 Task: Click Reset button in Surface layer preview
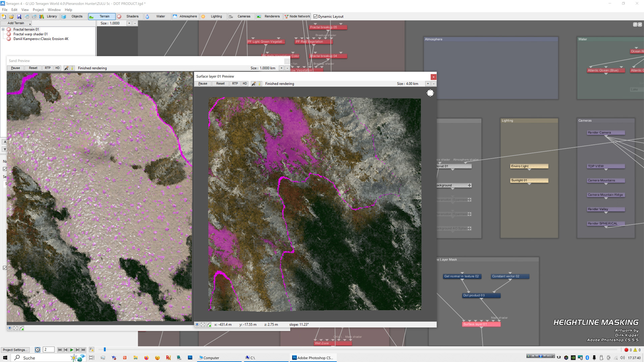pyautogui.click(x=220, y=83)
